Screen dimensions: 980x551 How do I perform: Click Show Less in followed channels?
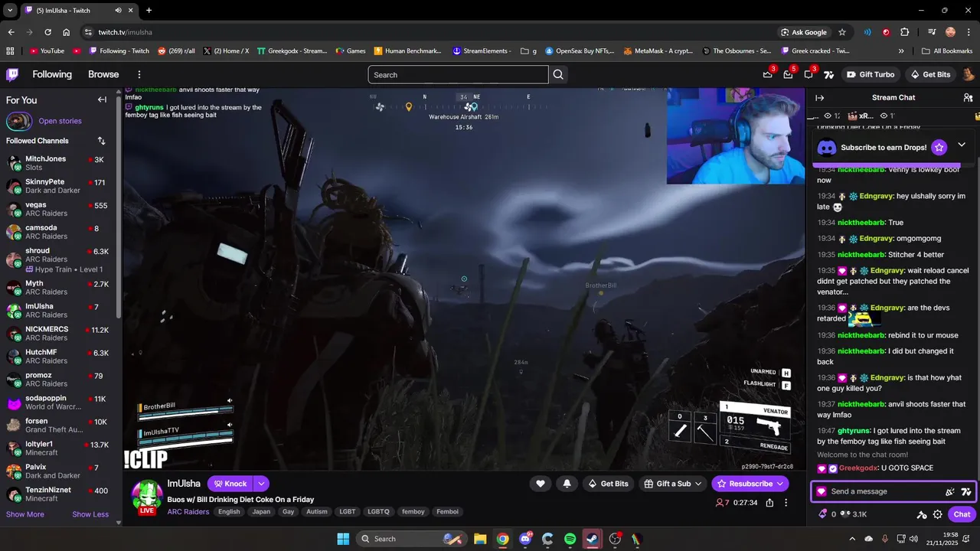click(x=90, y=514)
